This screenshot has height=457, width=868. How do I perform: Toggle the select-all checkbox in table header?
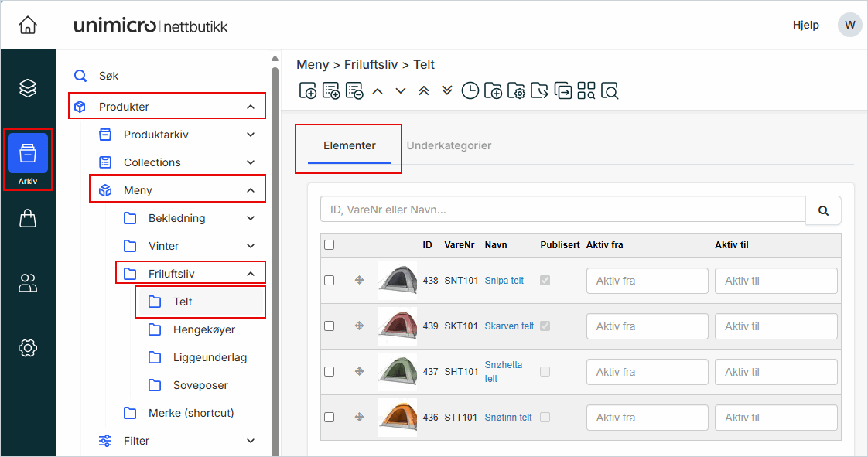point(330,245)
